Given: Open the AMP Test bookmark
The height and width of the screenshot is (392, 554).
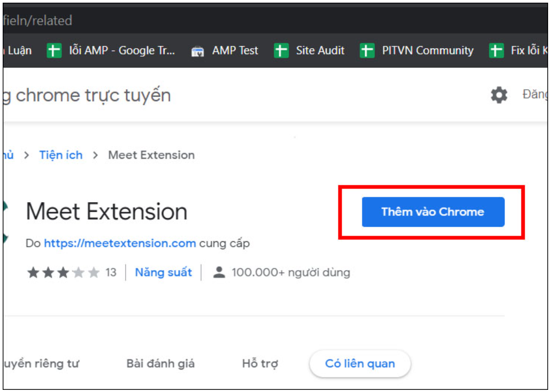Looking at the screenshot, I should 225,51.
